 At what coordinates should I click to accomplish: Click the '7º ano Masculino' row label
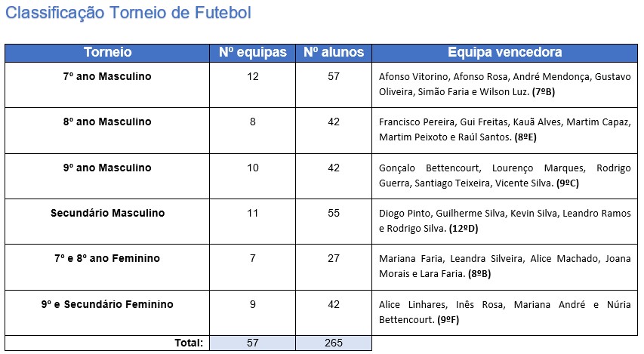pos(107,76)
